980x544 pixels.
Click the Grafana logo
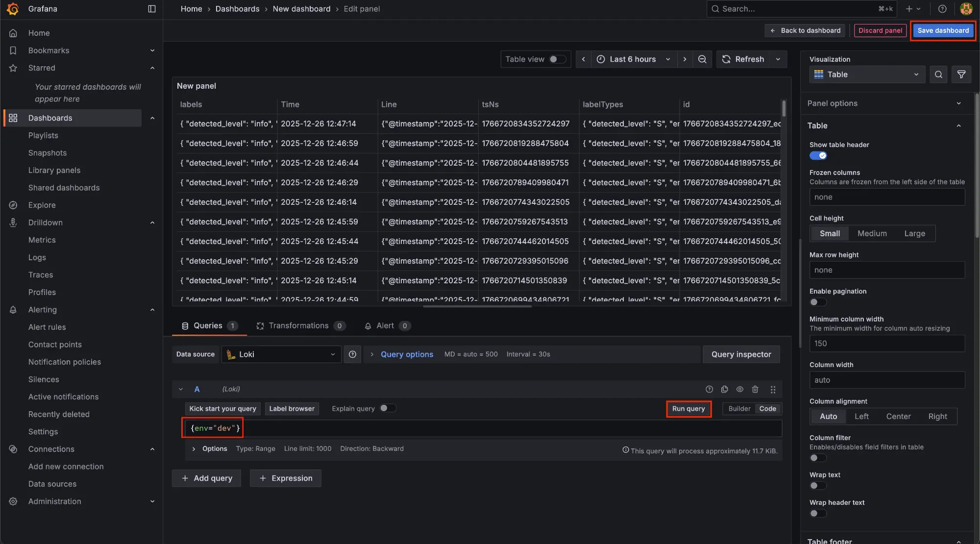[13, 9]
